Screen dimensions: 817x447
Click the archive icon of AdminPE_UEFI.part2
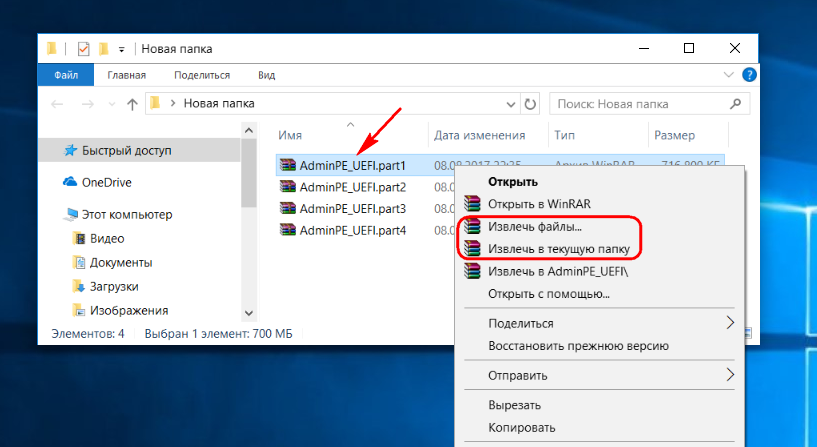point(288,187)
